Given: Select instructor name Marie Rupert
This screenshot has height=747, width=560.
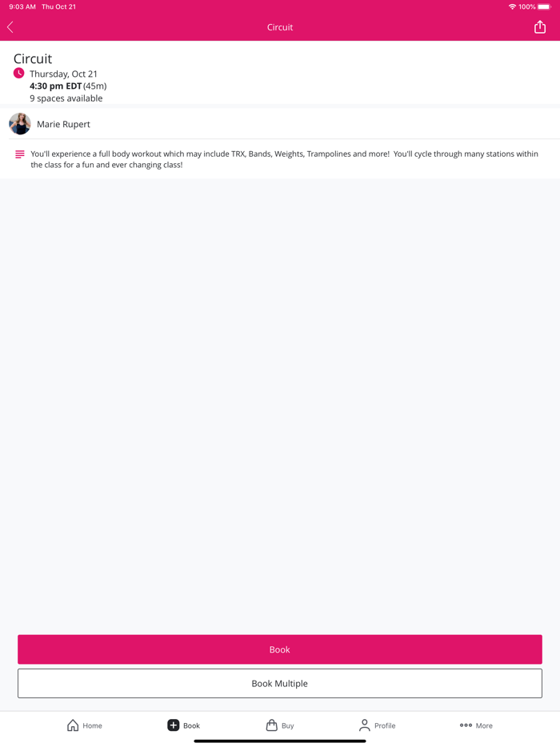Looking at the screenshot, I should [x=63, y=124].
